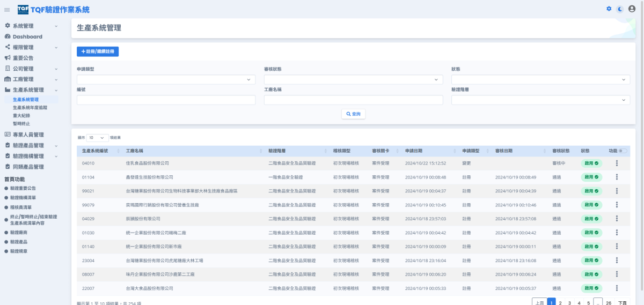Image resolution: width=644 pixels, height=305 pixels.
Task: Click the hamburger menu icon
Action: 7,10
